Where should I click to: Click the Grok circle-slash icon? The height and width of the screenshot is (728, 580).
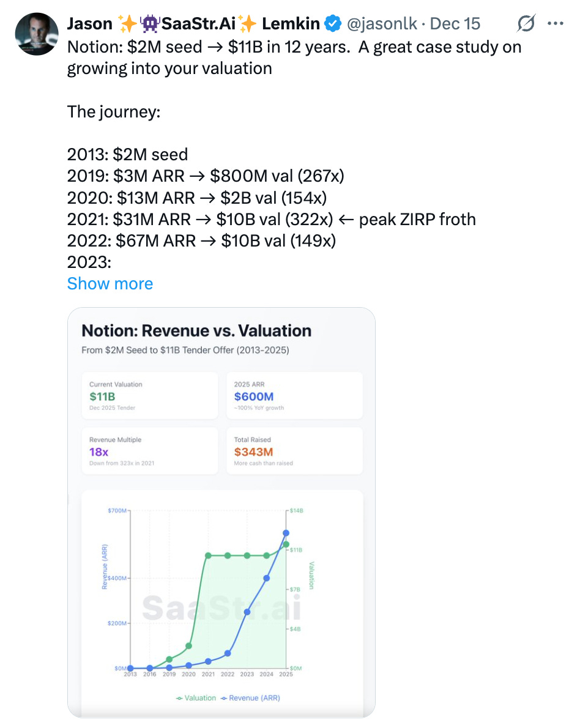[525, 24]
